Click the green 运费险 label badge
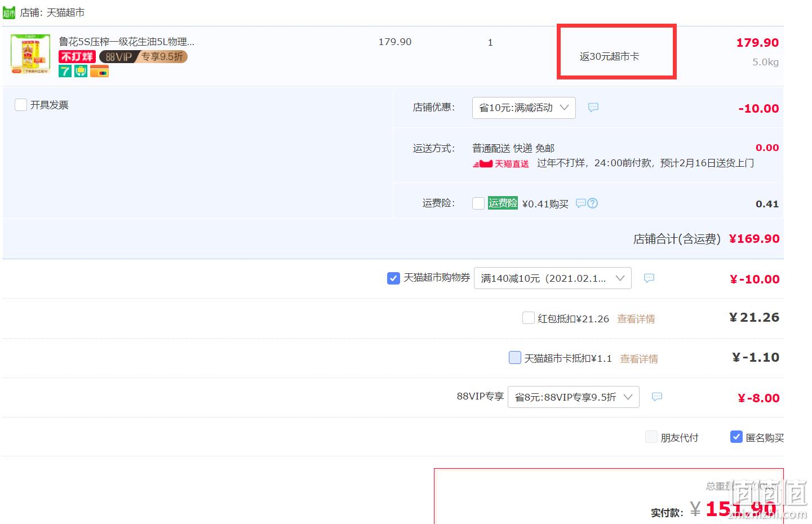 (x=503, y=203)
